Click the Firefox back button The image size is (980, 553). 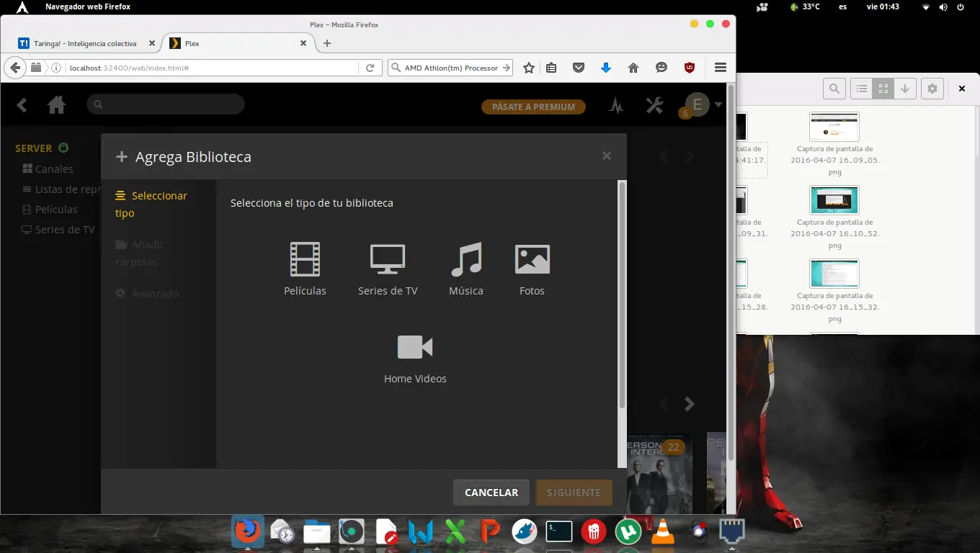click(x=14, y=68)
